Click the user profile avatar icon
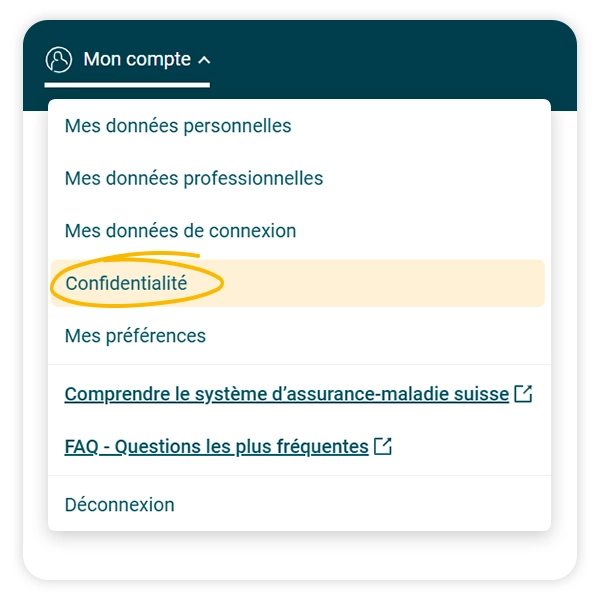The image size is (600, 600). coord(59,60)
